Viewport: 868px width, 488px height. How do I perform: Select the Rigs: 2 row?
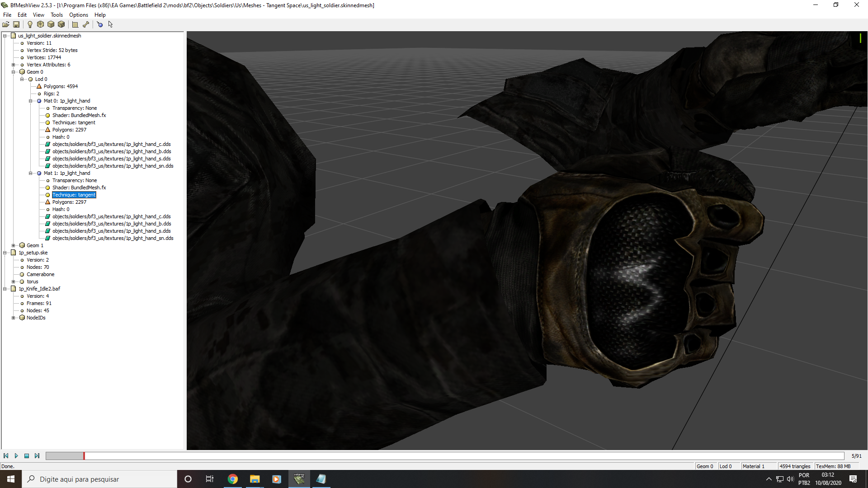pos(52,94)
